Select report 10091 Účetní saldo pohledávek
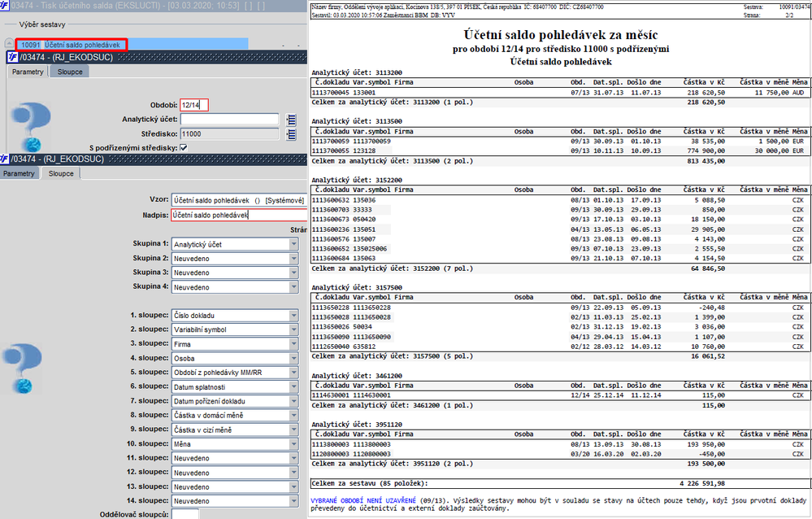The width and height of the screenshot is (812, 519). (x=71, y=45)
